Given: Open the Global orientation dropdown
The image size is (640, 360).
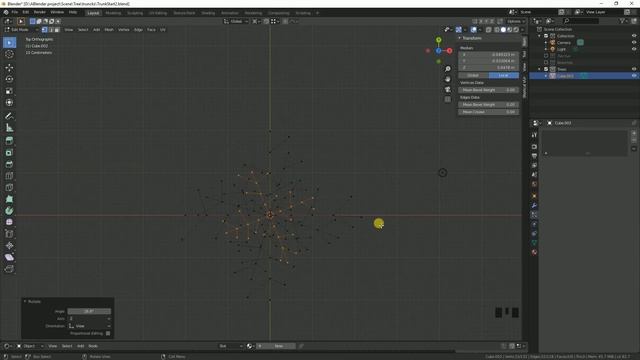Looking at the screenshot, I should 236,21.
